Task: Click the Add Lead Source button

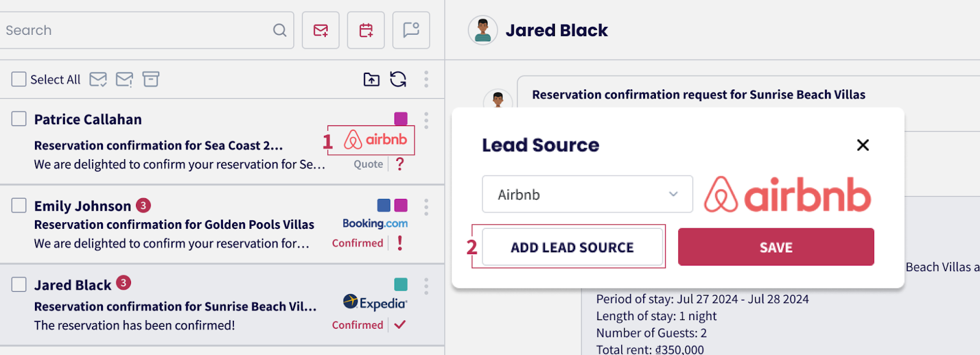Action: (x=572, y=247)
